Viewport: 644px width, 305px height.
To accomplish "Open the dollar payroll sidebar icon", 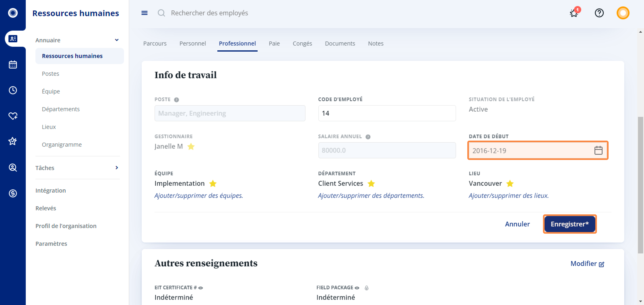I will point(13,193).
